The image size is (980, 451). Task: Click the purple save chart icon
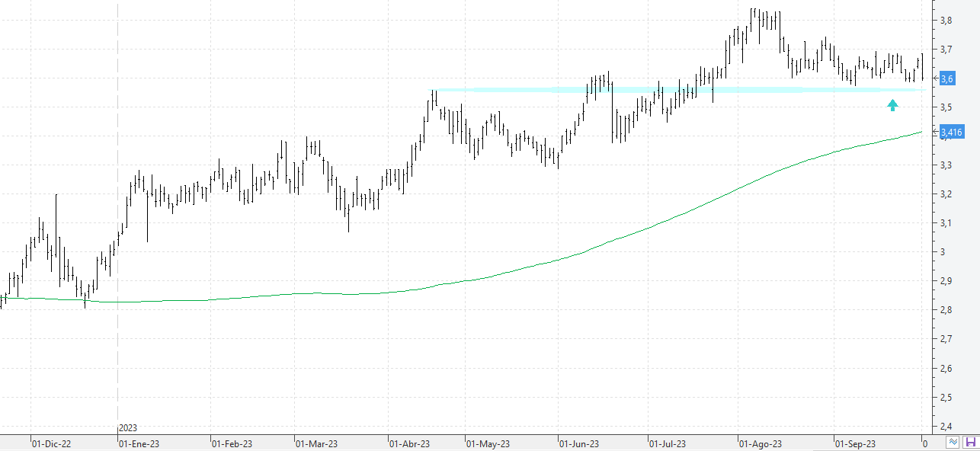970,442
